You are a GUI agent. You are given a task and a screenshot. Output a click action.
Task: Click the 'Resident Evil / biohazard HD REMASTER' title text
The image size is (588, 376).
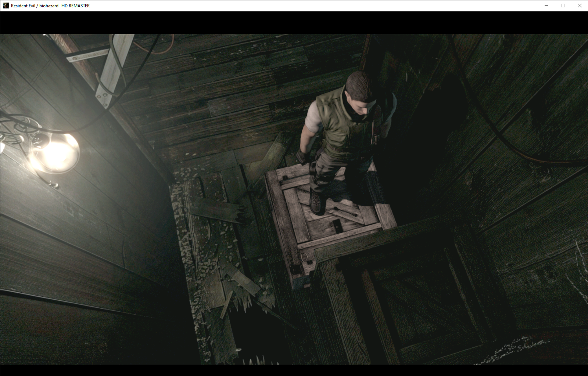50,6
